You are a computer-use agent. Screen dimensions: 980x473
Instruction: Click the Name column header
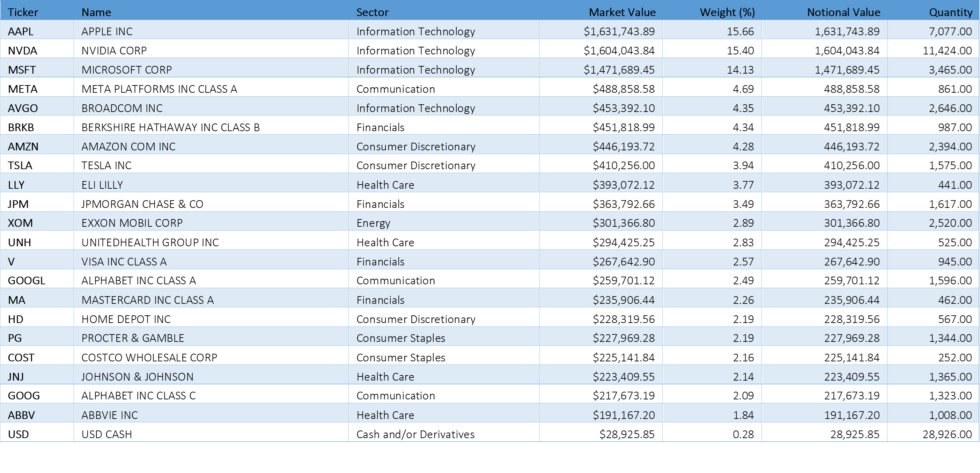(96, 12)
